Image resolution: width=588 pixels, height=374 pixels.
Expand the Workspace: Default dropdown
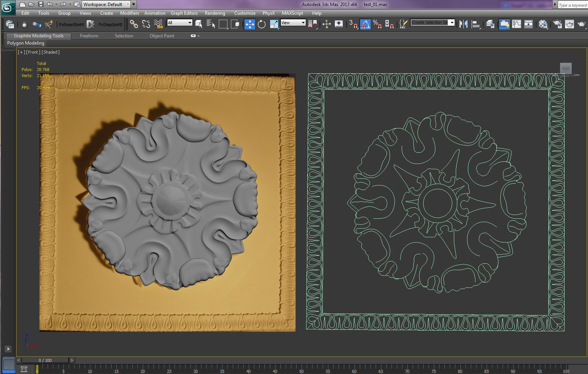[129, 5]
